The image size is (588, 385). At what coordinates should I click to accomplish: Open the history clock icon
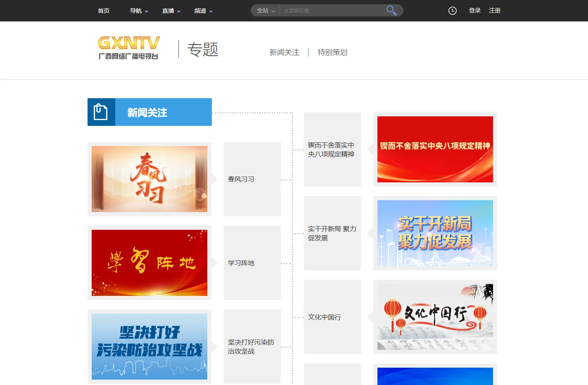(453, 11)
